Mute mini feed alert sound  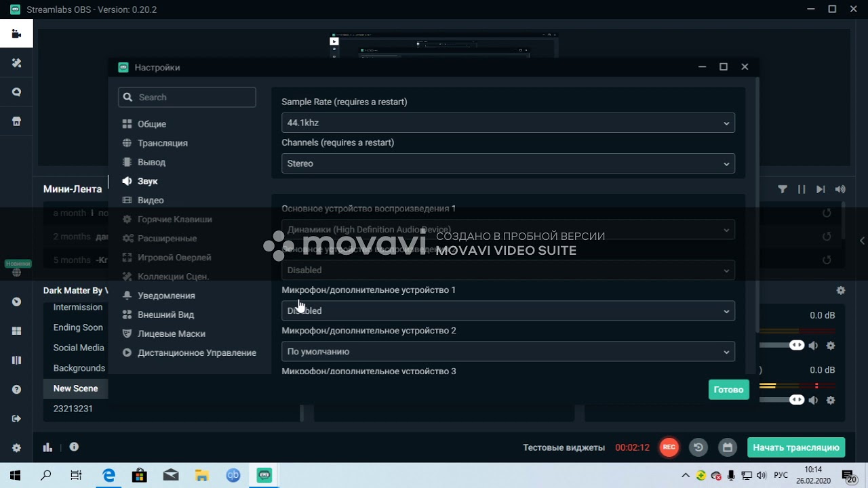pos(840,189)
